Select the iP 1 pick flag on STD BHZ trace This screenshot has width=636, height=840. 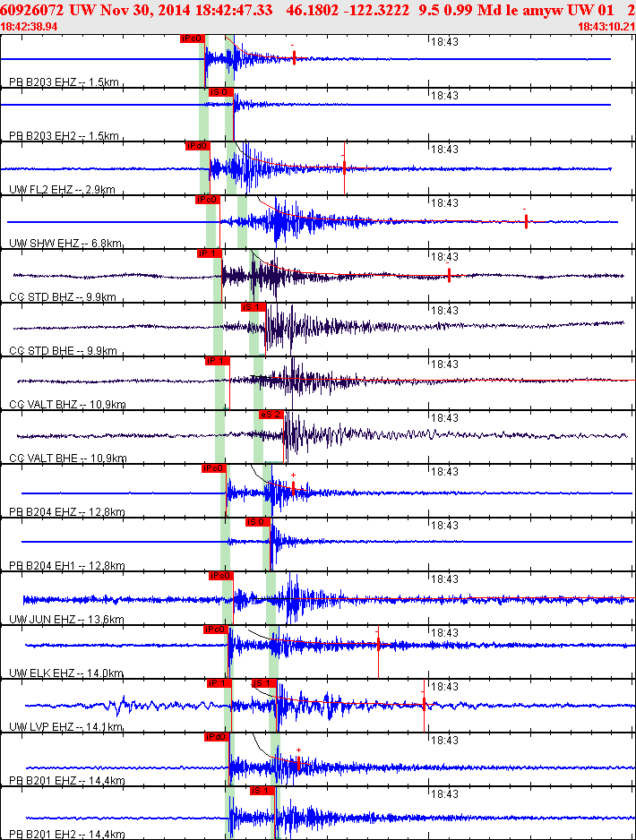[210, 253]
